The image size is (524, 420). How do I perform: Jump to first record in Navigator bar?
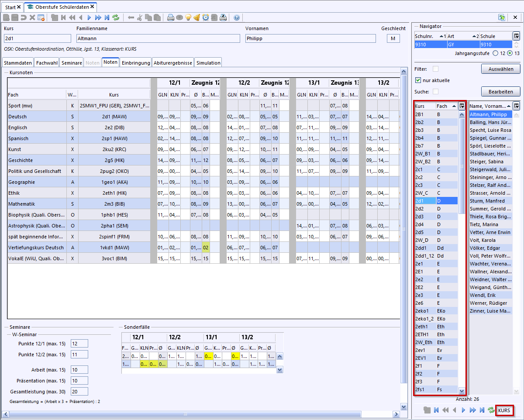tap(436, 410)
